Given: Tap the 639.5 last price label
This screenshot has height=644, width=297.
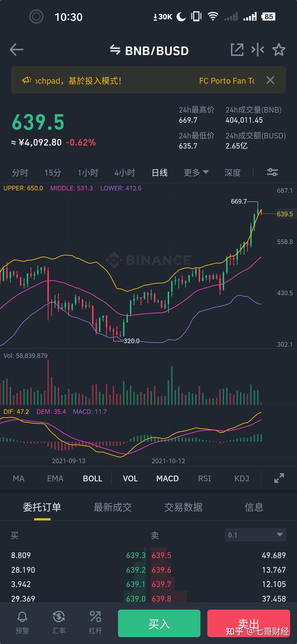Looking at the screenshot, I should (x=38, y=122).
